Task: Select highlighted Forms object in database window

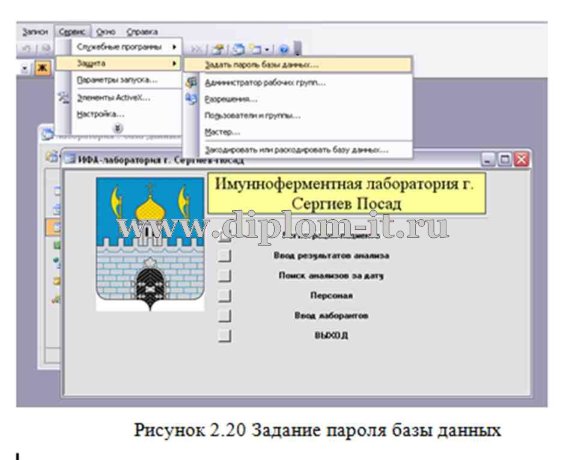Action: tap(54, 227)
